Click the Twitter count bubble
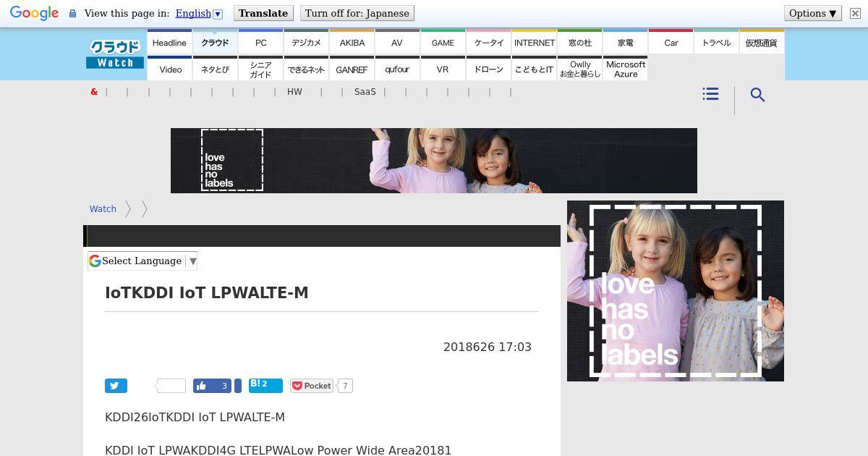Viewport: 868px width, 456px height. [x=171, y=386]
